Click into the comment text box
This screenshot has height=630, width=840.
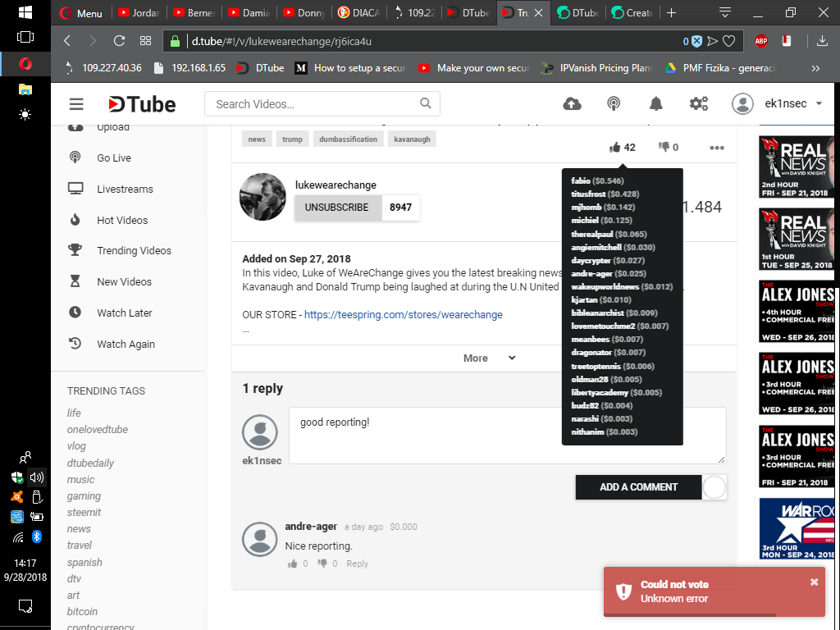click(507, 436)
